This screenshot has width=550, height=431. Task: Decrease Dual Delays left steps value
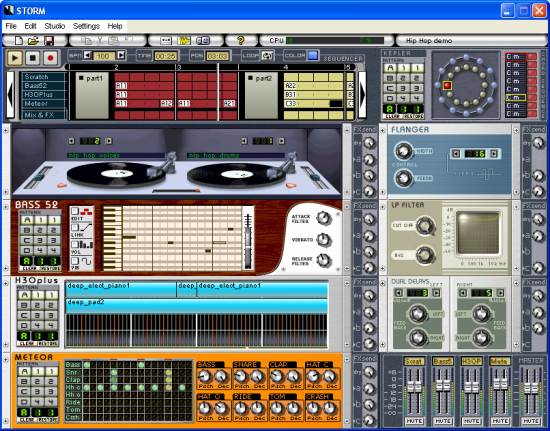click(x=399, y=293)
